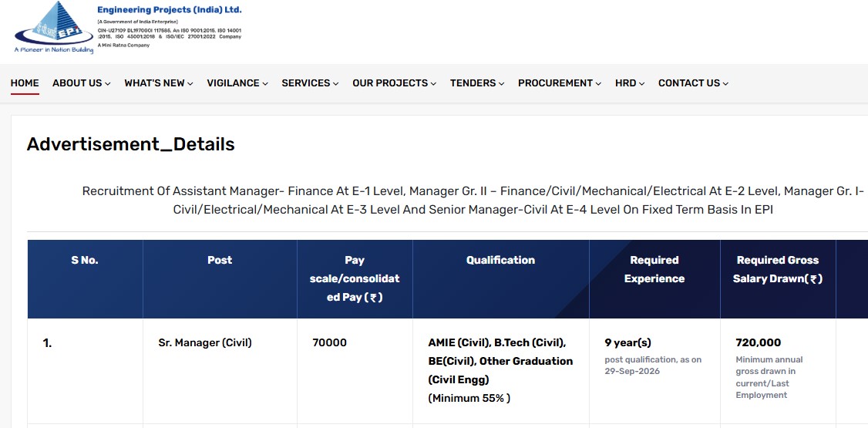Open the PROCUREMENT dropdown menu
The height and width of the screenshot is (428, 868).
pyautogui.click(x=560, y=83)
